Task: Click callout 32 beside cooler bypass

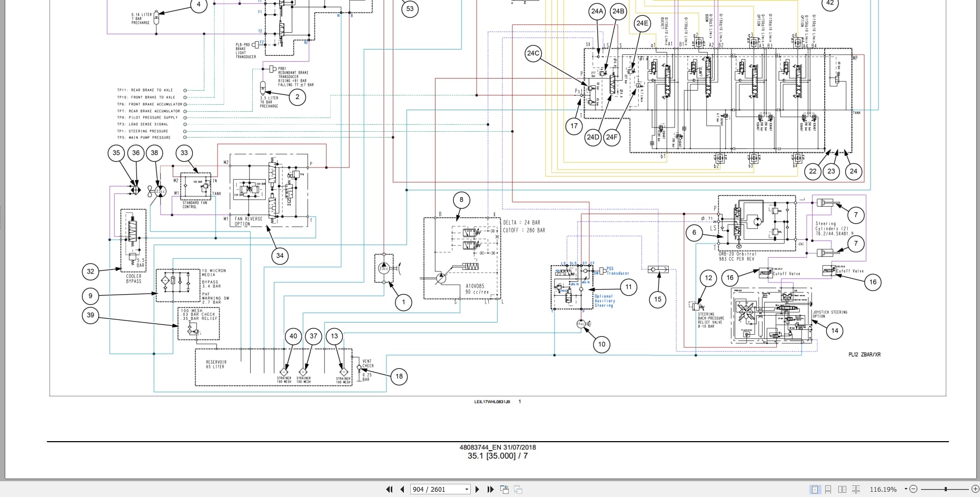Action: [91, 271]
